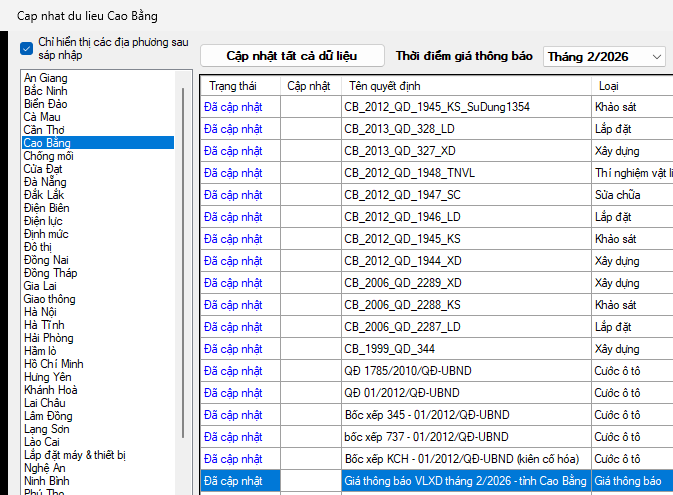
Task: Click Đã cập nhật link for CB_1999_QD_344
Action: pyautogui.click(x=233, y=348)
